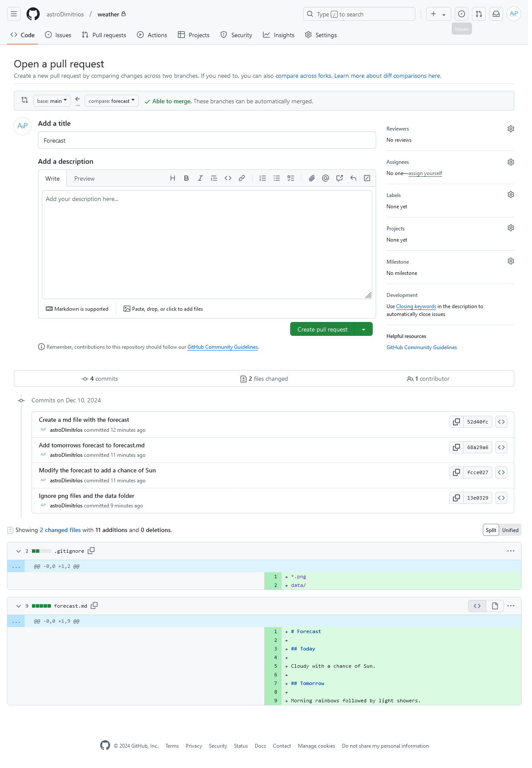Image resolution: width=532 pixels, height=768 pixels.
Task: Collapse the .gitignore file diff
Action: pyautogui.click(x=19, y=551)
